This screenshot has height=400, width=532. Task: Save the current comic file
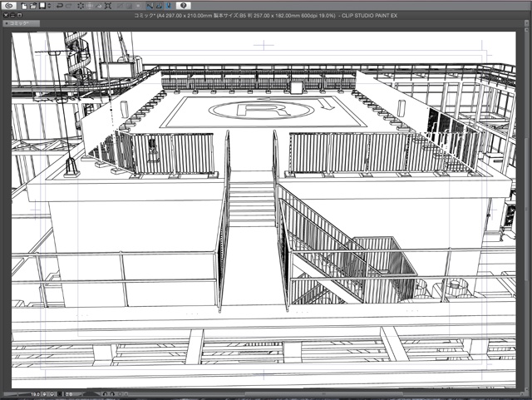[42, 6]
